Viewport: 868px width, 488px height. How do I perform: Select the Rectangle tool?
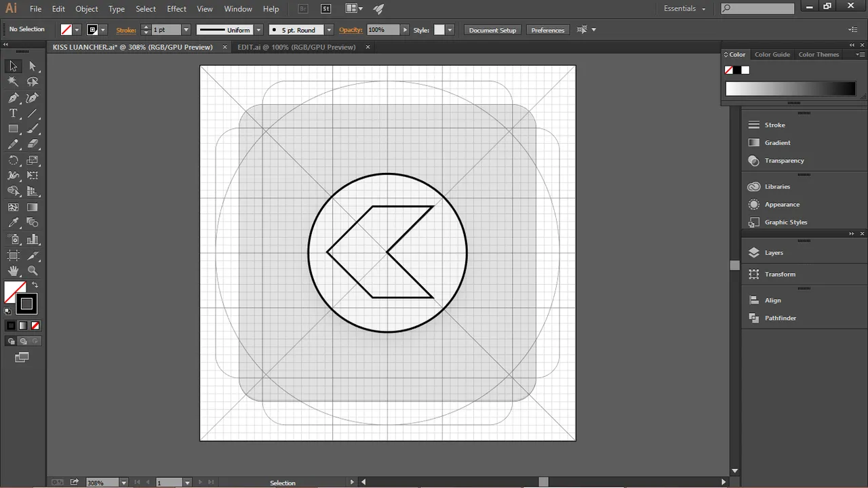pyautogui.click(x=13, y=129)
